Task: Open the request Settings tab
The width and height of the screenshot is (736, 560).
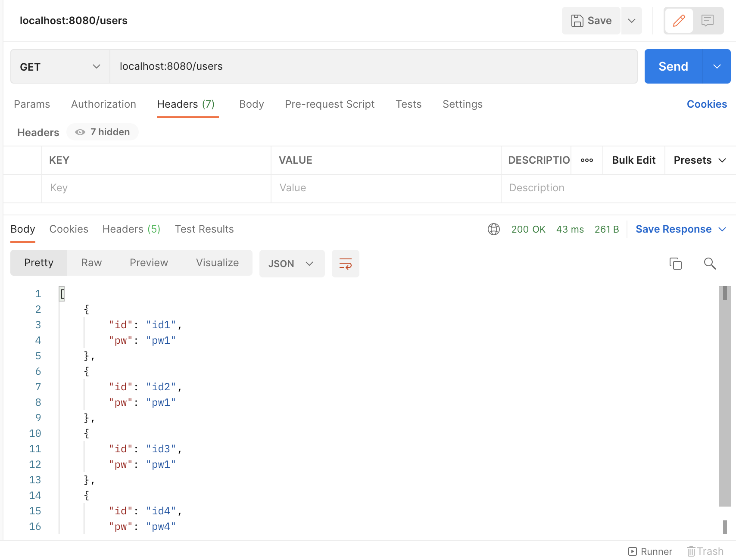Action: [x=462, y=104]
